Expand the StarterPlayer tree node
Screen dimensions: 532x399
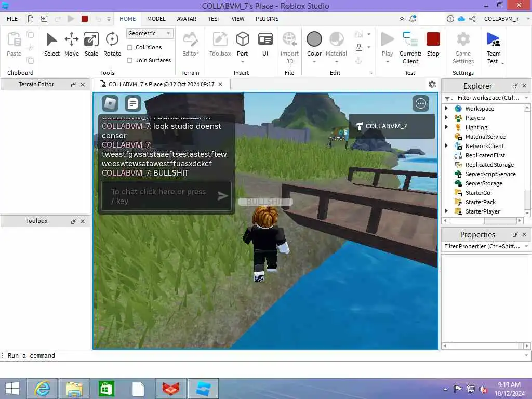(x=446, y=211)
